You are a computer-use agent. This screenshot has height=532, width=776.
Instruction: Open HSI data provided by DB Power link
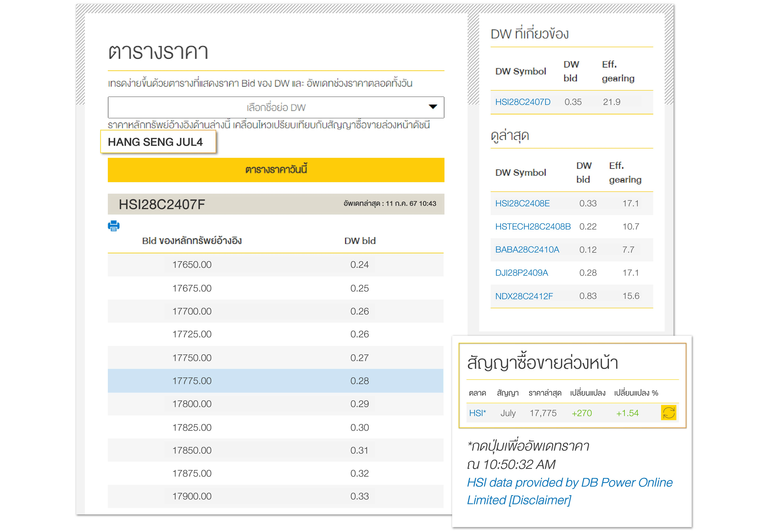coord(570,491)
